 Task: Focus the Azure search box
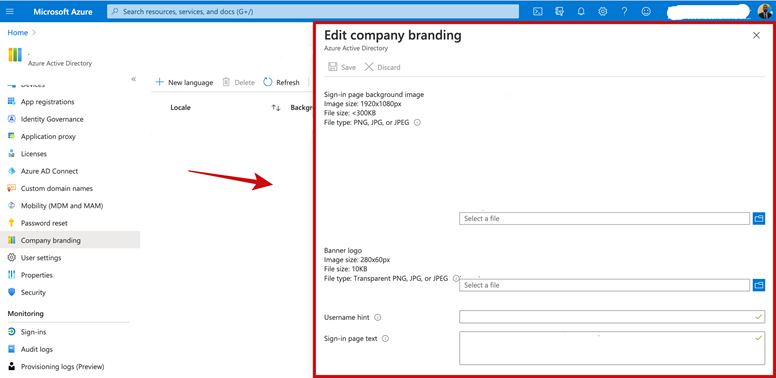coord(313,11)
